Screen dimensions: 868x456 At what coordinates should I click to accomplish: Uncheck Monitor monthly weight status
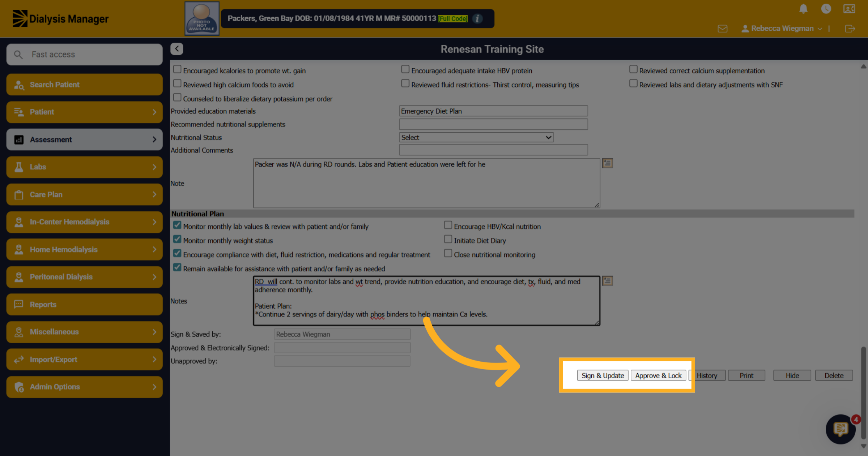(177, 239)
